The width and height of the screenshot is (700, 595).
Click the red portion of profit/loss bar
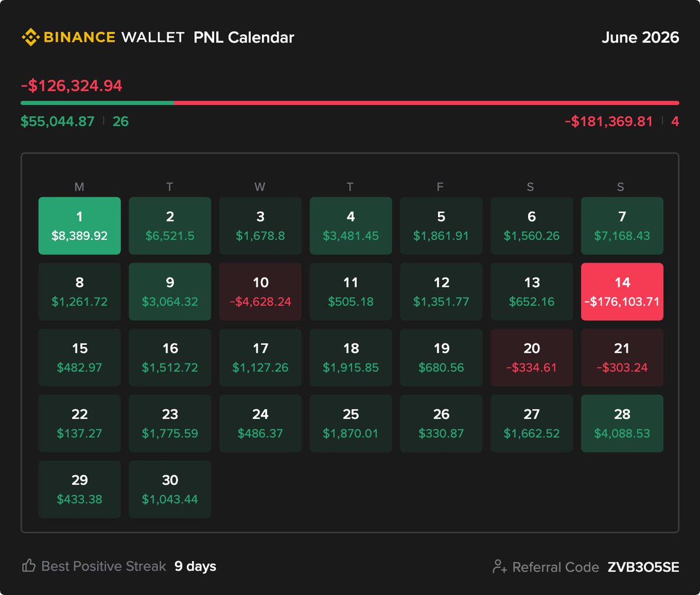[x=427, y=103]
